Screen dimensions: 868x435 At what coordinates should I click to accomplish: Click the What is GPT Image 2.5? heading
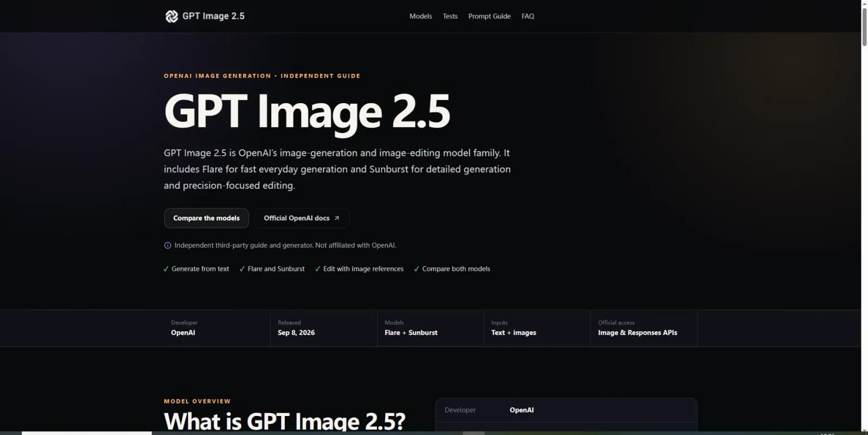285,421
